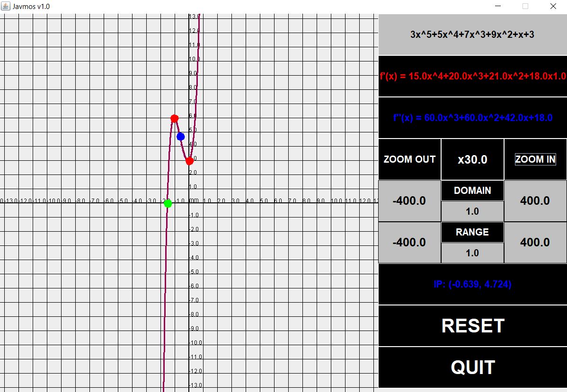Viewport: 567px width, 392px height.
Task: Click the green x-intercept dot on graph
Action: [x=168, y=203]
